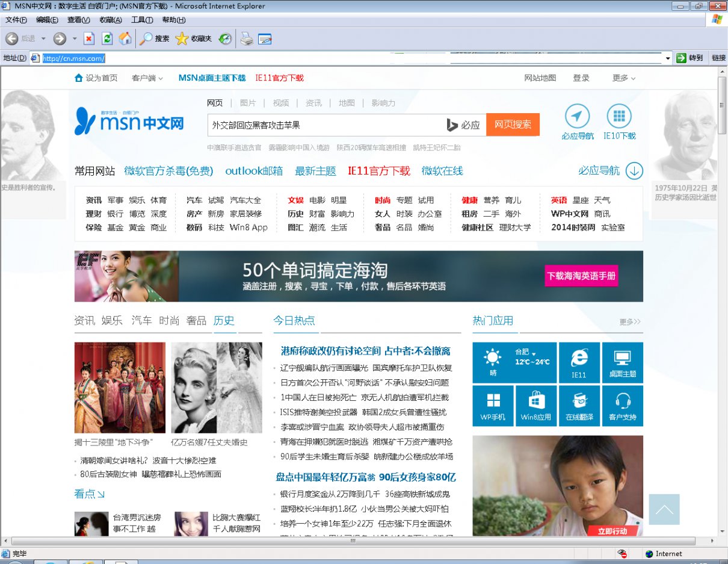Expand the 看点 arrow link

click(x=89, y=494)
